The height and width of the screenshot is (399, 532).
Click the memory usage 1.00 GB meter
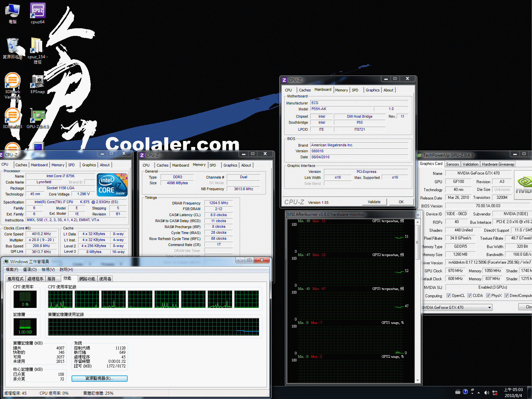pos(25,327)
